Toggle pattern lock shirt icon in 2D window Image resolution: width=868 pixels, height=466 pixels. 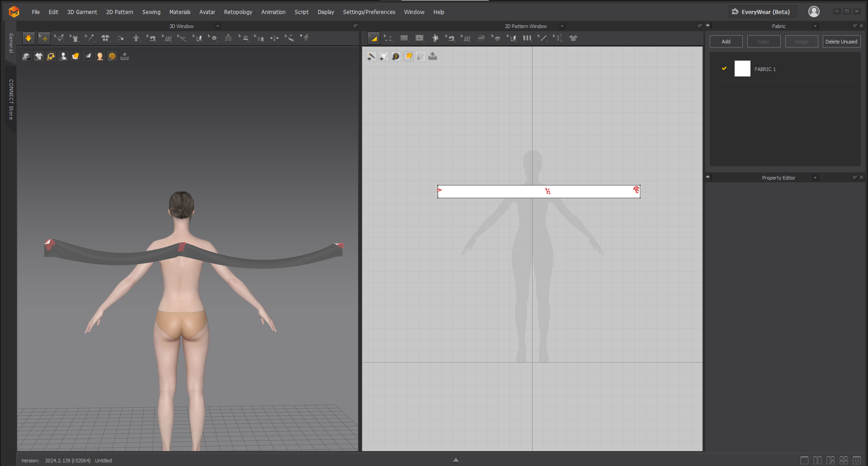point(420,57)
